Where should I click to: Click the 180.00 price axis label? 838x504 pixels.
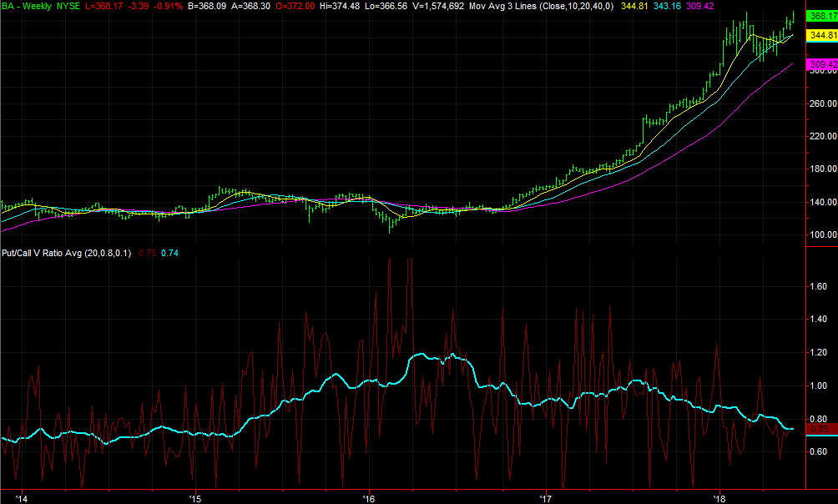coord(823,169)
